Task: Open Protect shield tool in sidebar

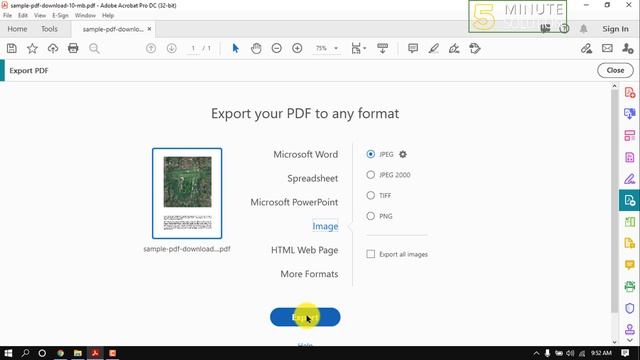Action: (629, 308)
